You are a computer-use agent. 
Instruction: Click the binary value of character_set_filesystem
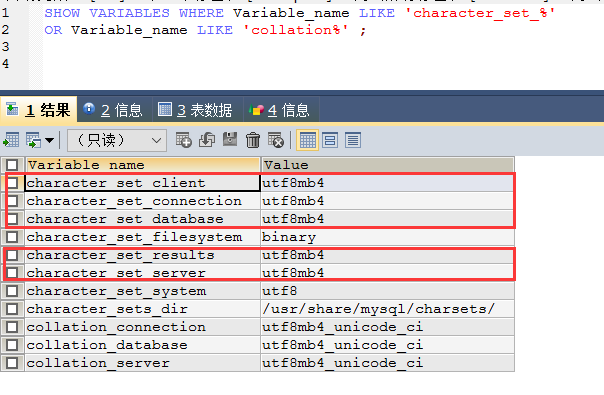pyautogui.click(x=387, y=237)
